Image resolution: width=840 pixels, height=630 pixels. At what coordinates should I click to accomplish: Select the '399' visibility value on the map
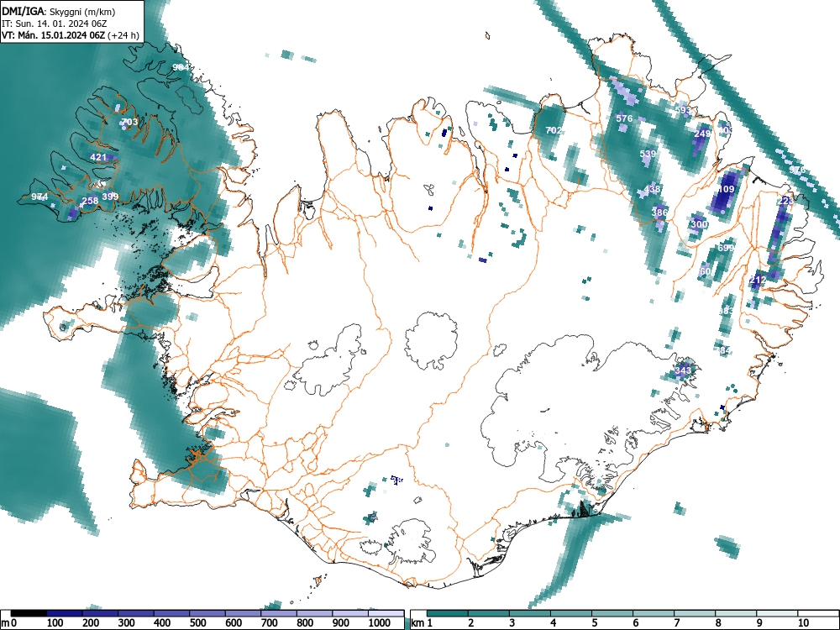point(110,197)
